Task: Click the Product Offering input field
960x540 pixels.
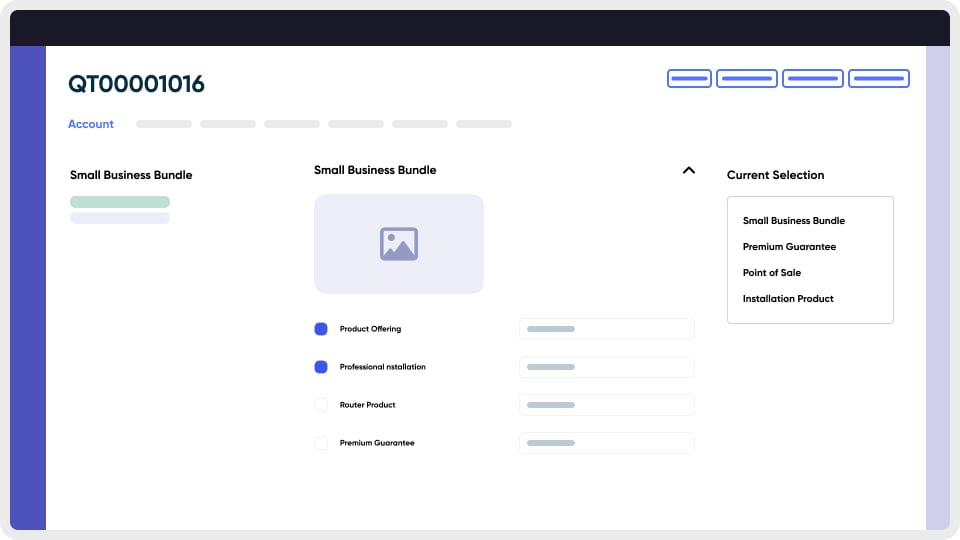Action: coord(607,329)
